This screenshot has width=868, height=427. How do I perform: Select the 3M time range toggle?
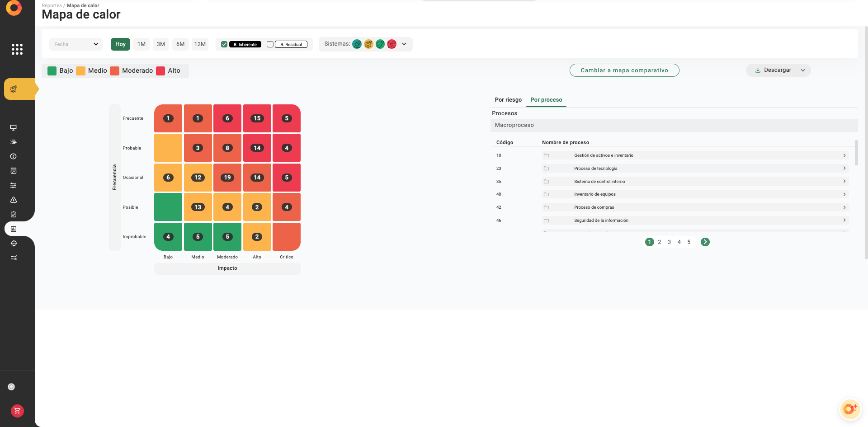click(x=160, y=44)
